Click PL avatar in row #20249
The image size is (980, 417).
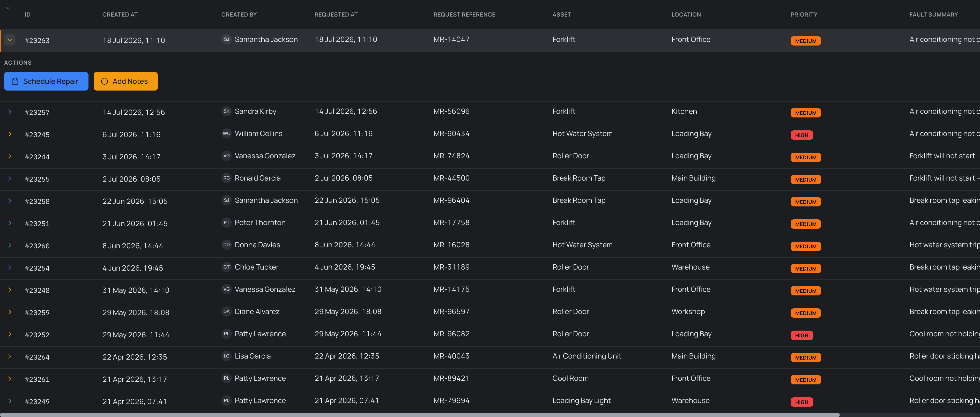(x=226, y=400)
